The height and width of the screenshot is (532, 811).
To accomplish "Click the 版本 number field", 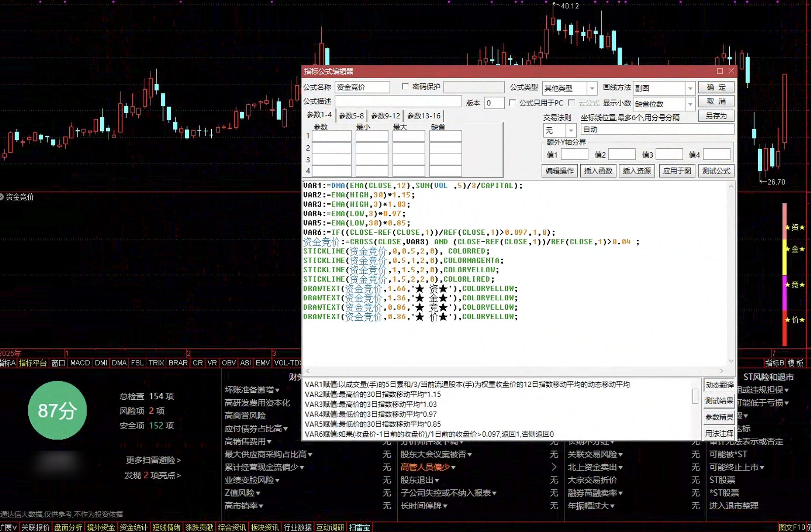I will coord(494,103).
